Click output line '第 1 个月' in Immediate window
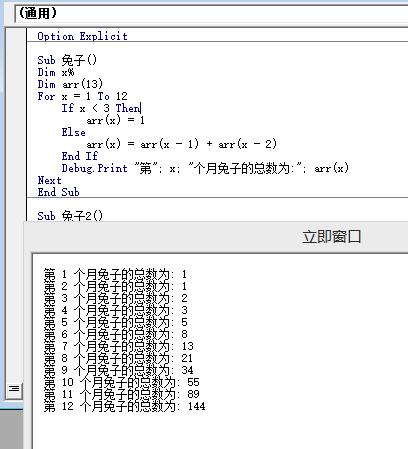 tap(115, 274)
